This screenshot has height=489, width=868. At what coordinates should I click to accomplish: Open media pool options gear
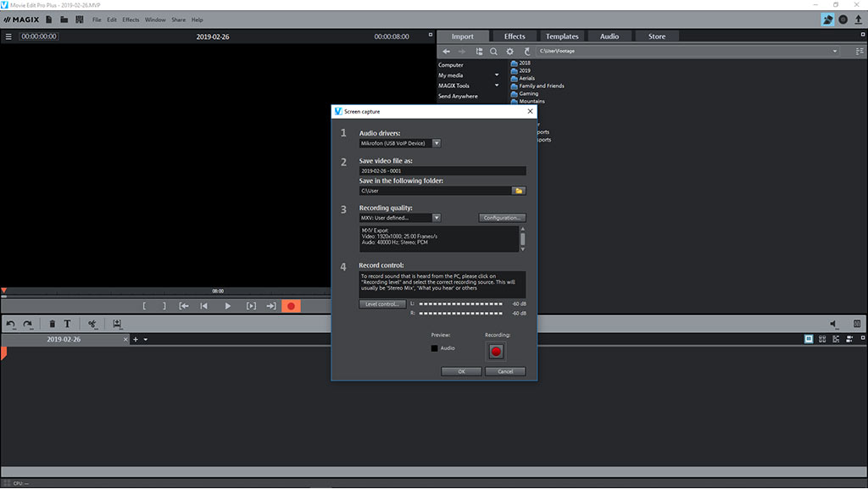coord(509,52)
